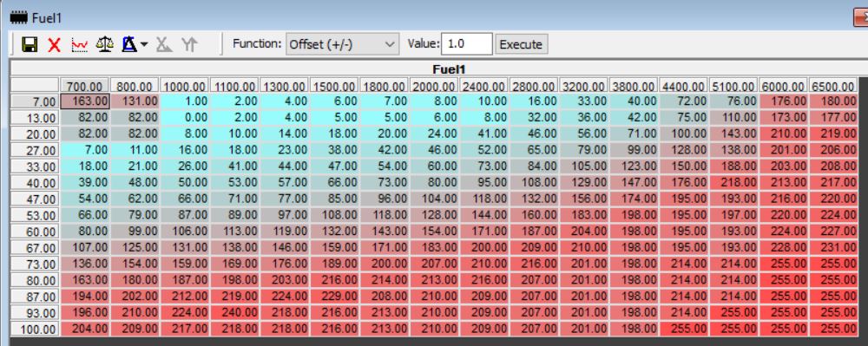Viewport: 868px width, 346px height.
Task: Select the 1000.00 column header
Action: (x=184, y=86)
